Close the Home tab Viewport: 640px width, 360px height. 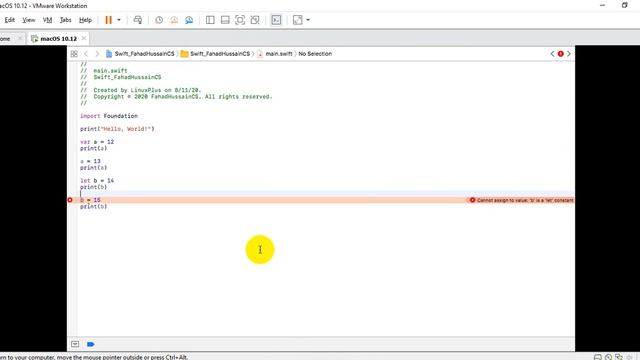(20, 38)
